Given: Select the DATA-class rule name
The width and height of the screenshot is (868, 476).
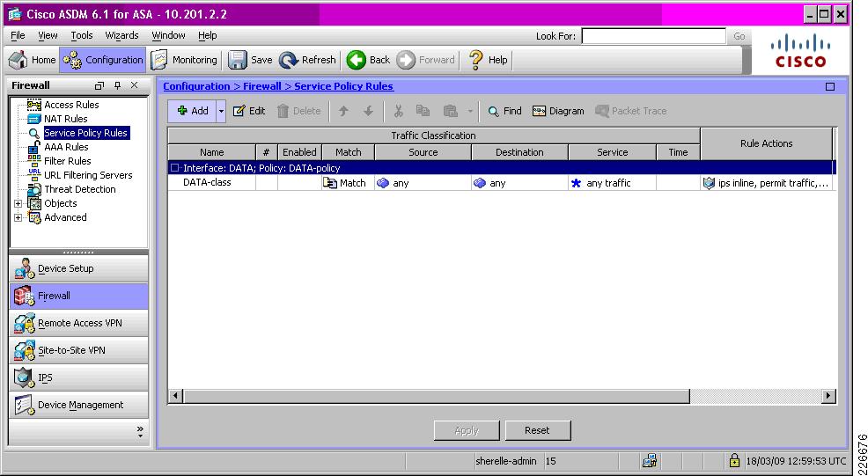Looking at the screenshot, I should point(207,182).
